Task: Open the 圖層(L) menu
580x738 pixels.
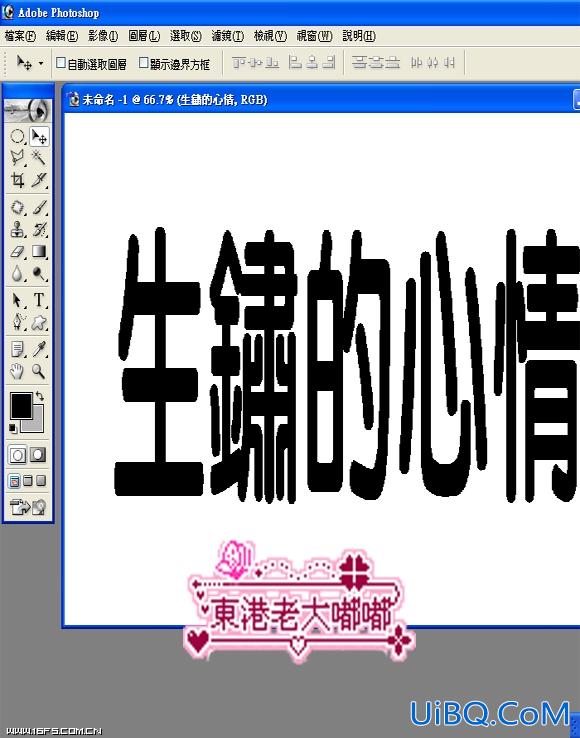Action: pyautogui.click(x=144, y=36)
